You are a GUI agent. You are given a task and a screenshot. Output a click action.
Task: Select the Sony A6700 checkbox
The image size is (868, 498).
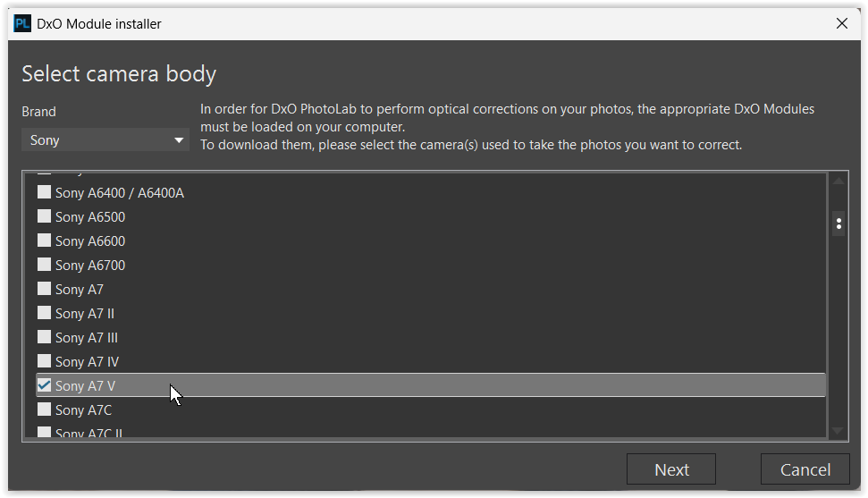pos(44,265)
